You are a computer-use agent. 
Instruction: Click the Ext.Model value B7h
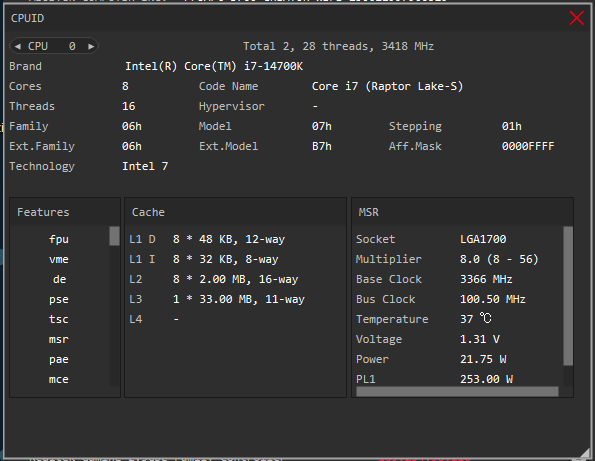click(x=322, y=146)
